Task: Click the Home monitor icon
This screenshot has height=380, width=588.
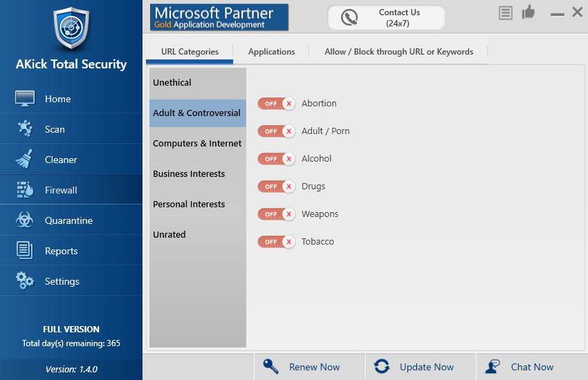Action: pos(25,99)
